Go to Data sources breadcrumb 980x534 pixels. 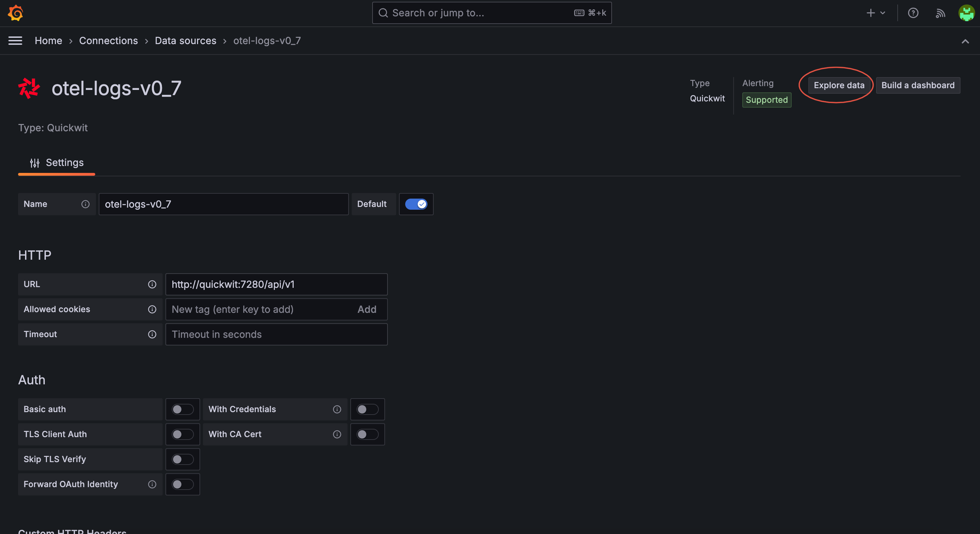[186, 41]
